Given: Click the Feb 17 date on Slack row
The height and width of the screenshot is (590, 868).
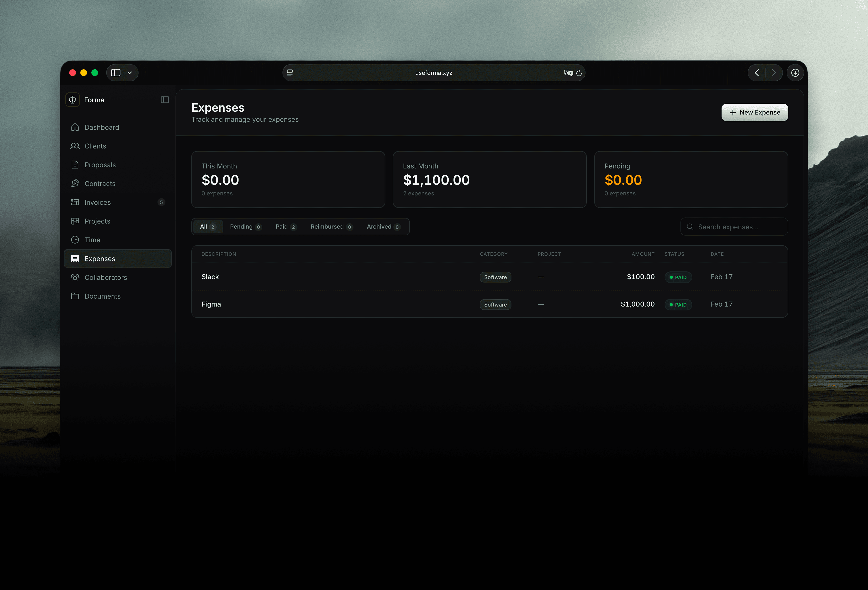Looking at the screenshot, I should coord(721,277).
